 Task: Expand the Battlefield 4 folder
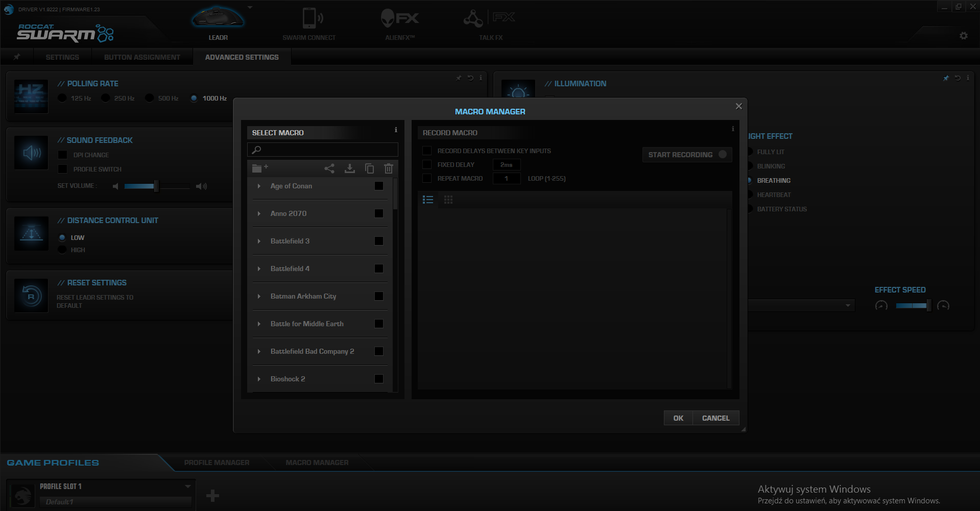259,269
